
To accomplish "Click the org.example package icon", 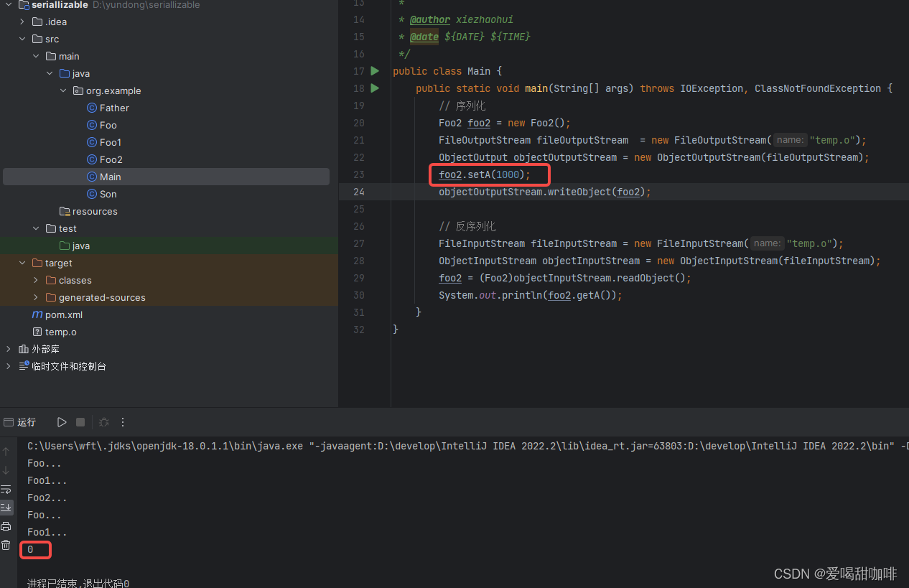I will tap(78, 90).
